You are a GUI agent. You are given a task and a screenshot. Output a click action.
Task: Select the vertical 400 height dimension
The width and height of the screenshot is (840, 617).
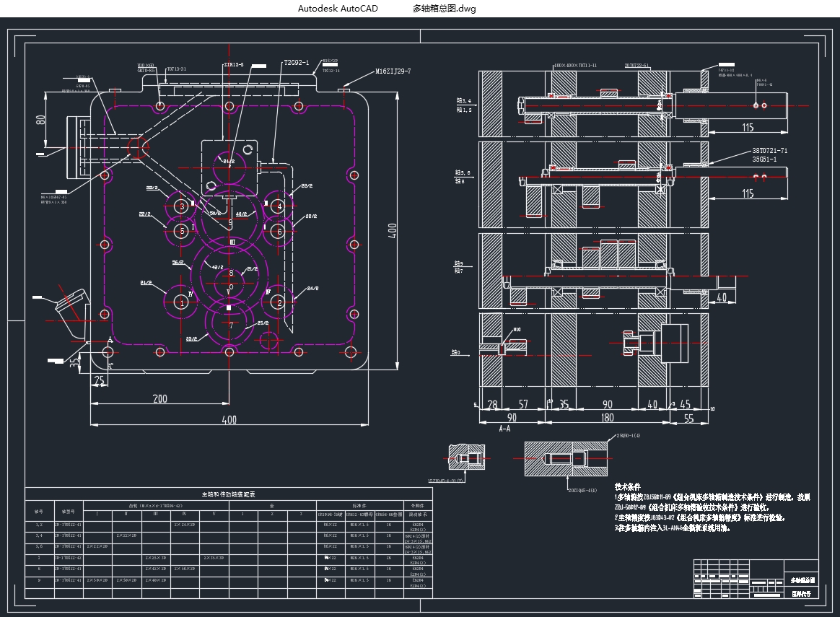click(x=393, y=230)
